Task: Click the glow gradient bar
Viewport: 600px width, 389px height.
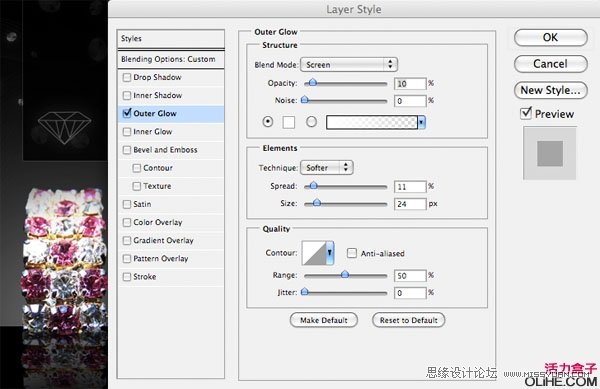Action: pyautogui.click(x=372, y=122)
